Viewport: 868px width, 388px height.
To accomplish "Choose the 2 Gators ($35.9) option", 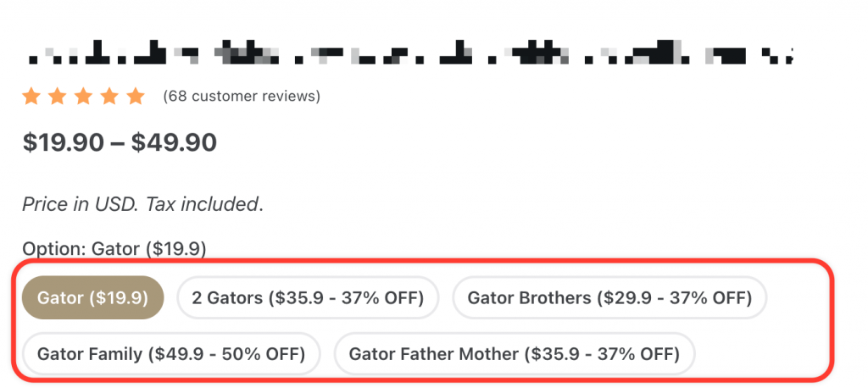I will (x=308, y=298).
